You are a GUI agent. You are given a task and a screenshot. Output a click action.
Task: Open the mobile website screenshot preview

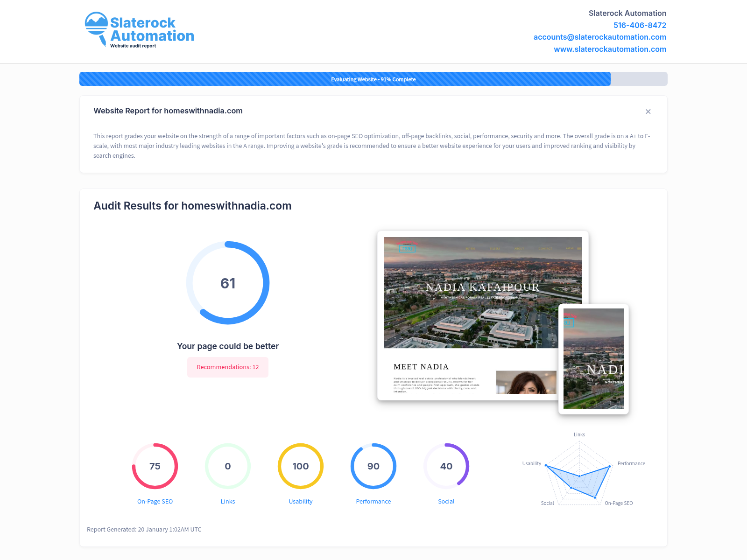(x=594, y=359)
